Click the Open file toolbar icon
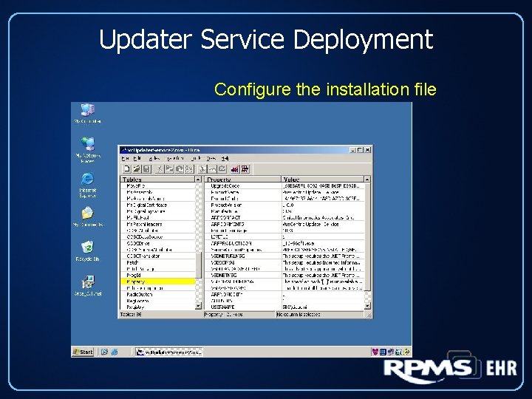532x399 pixels. pos(137,168)
